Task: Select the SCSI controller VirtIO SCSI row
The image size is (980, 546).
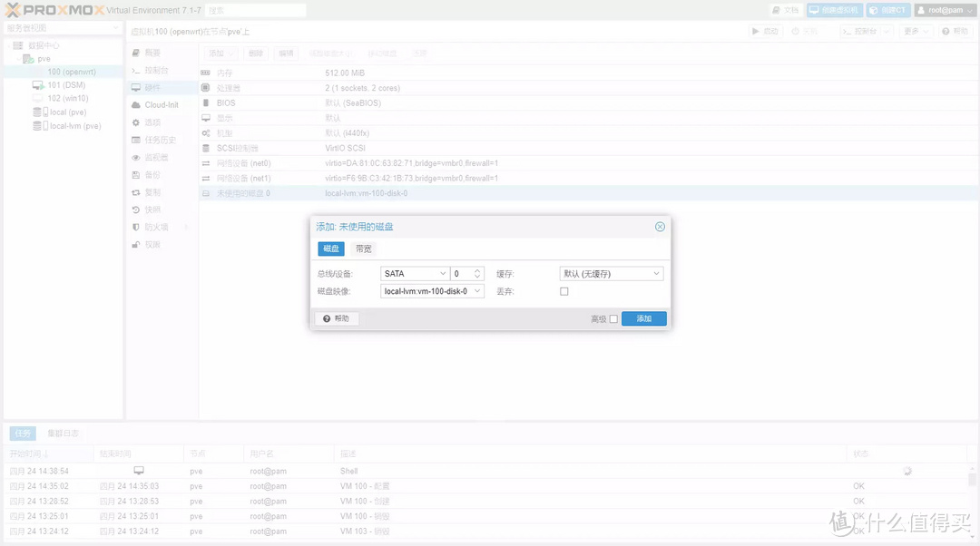Action: point(589,148)
